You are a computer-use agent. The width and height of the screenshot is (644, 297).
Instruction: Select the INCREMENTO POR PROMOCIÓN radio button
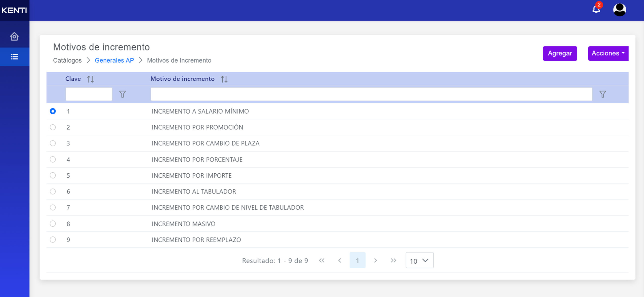pyautogui.click(x=53, y=127)
